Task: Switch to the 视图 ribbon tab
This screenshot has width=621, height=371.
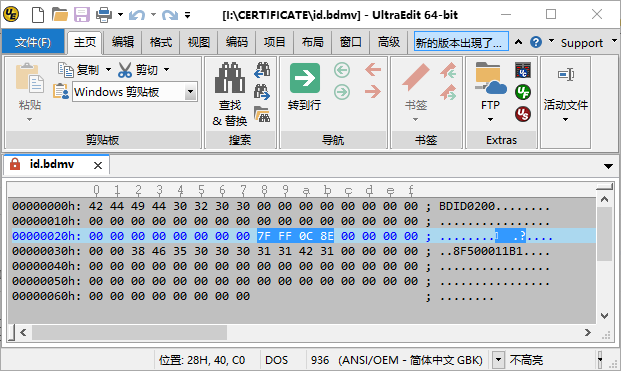Action: 199,42
